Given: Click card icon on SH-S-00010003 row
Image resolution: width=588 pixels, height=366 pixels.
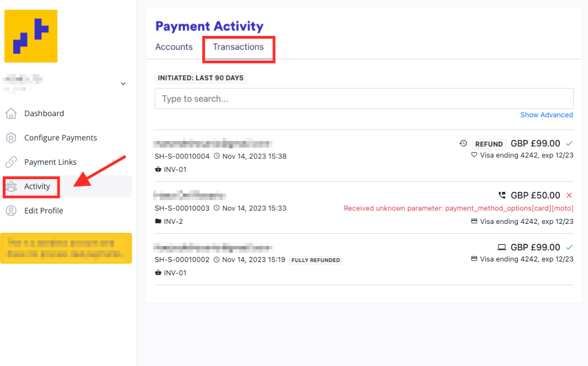Looking at the screenshot, I should (x=474, y=221).
